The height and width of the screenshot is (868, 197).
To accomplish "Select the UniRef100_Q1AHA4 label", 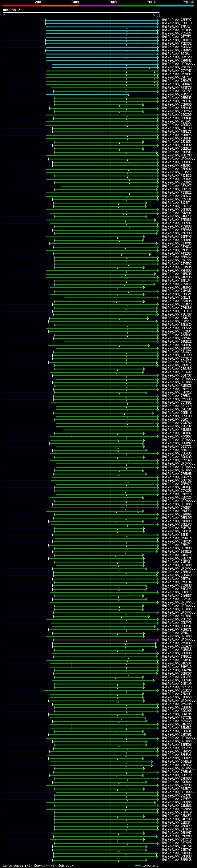I will pyautogui.click(x=176, y=514).
